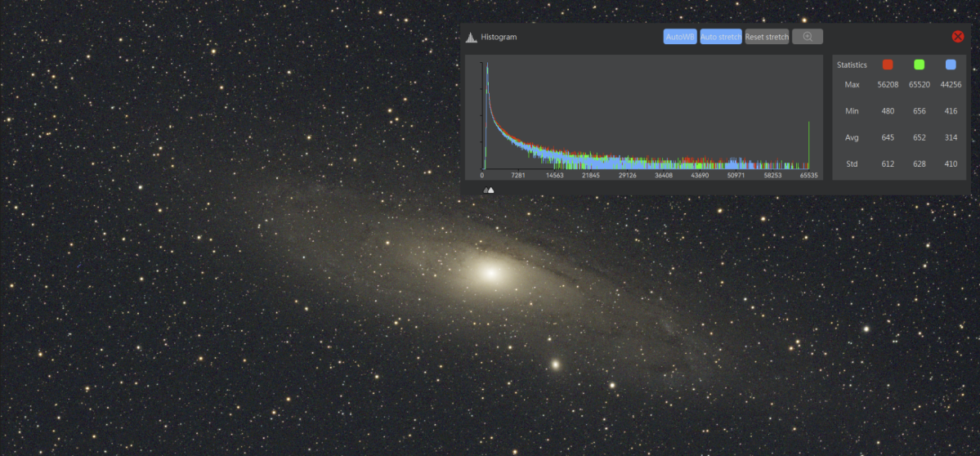Click the blue Std value 410
The image size is (980, 456).
[x=951, y=164]
